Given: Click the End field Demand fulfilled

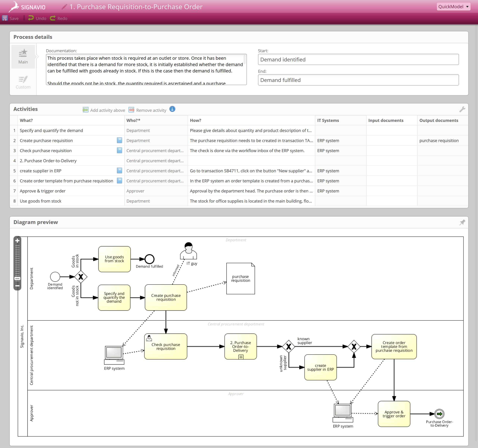Looking at the screenshot, I should (358, 80).
